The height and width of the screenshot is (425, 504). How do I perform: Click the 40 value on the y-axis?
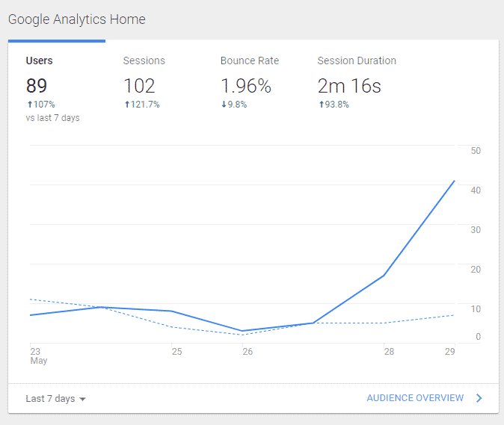coord(476,190)
